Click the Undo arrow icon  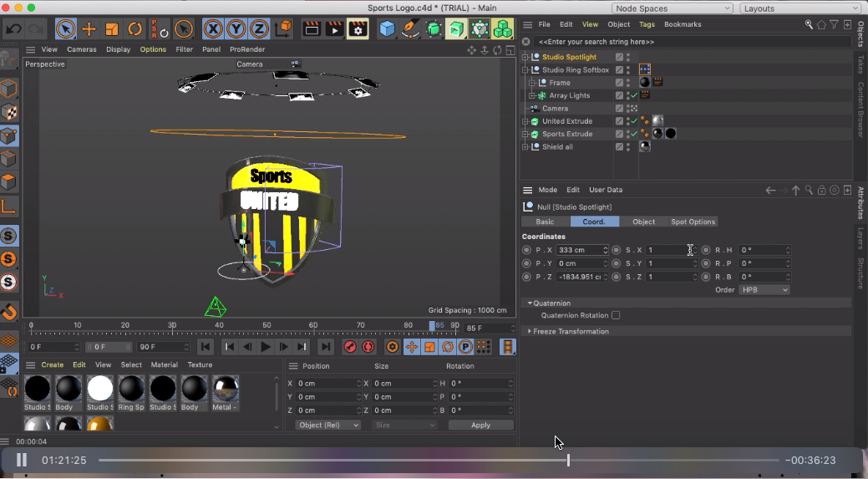(x=13, y=29)
